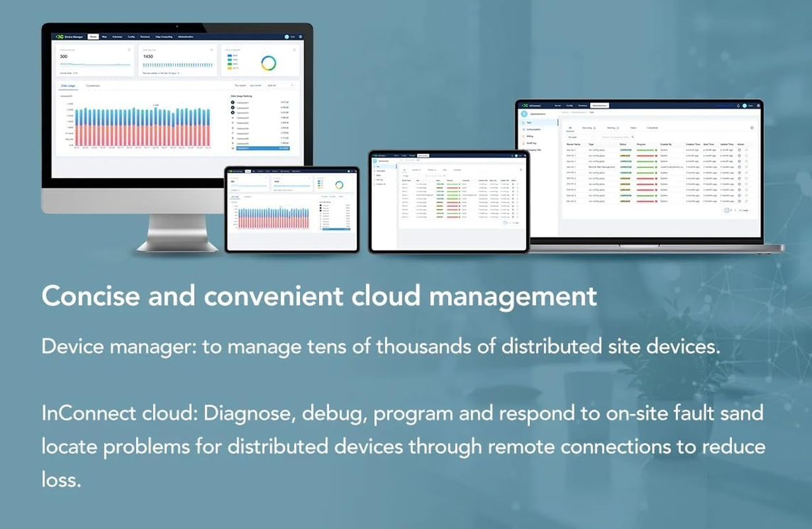Click the notification bell on the laptop's InConnect navbar
The image size is (812, 529).
pyautogui.click(x=738, y=106)
